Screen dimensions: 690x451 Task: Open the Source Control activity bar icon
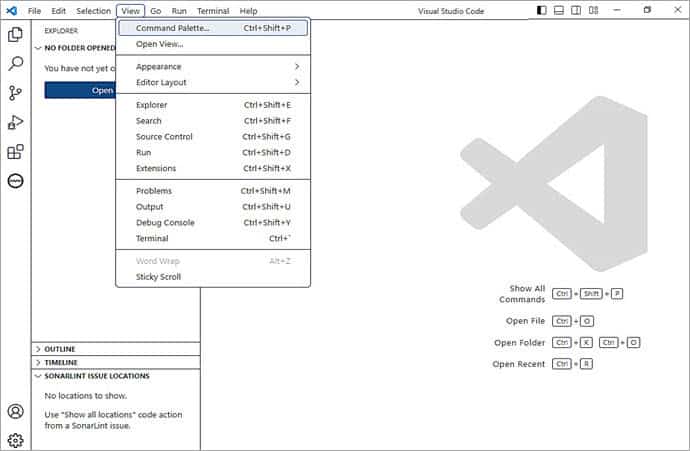(15, 93)
